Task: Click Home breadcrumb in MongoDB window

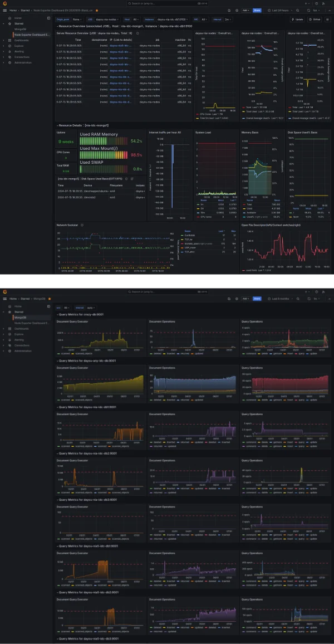Action: [13, 299]
